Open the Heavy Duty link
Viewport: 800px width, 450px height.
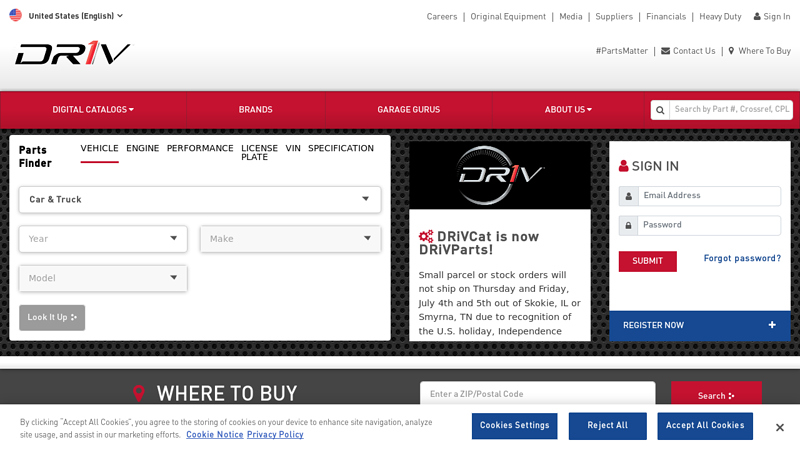click(x=720, y=16)
